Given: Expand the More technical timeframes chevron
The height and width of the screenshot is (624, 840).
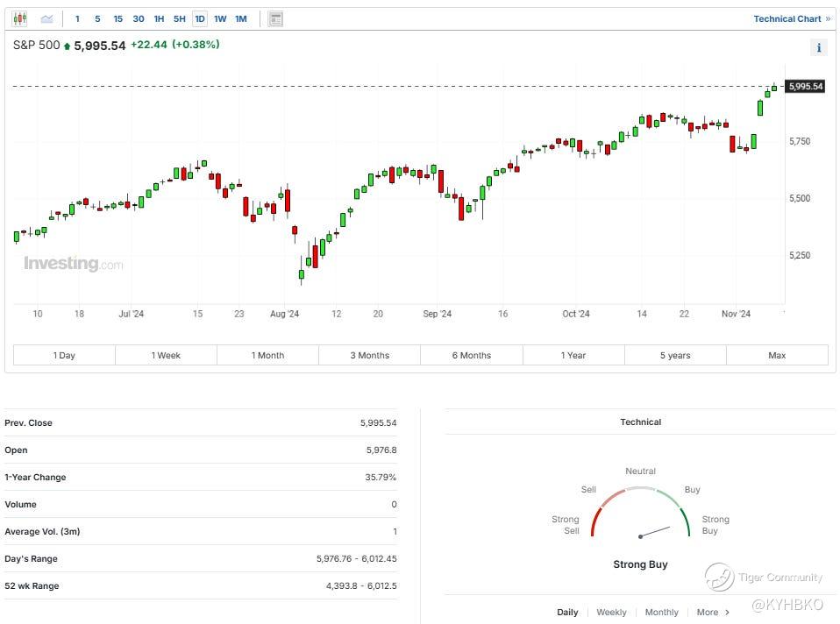Looking at the screenshot, I should point(727,613).
